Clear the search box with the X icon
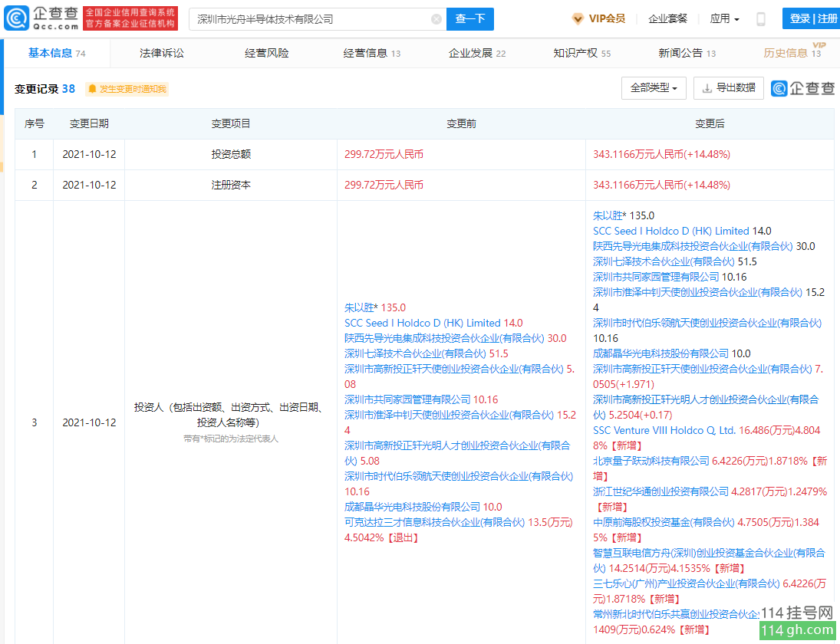The image size is (840, 644). pos(436,19)
